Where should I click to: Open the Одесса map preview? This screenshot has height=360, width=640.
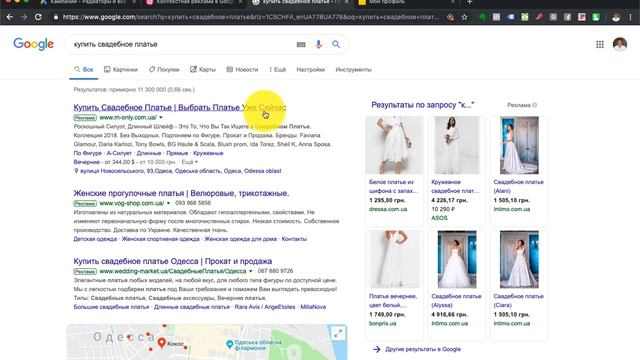(x=207, y=342)
